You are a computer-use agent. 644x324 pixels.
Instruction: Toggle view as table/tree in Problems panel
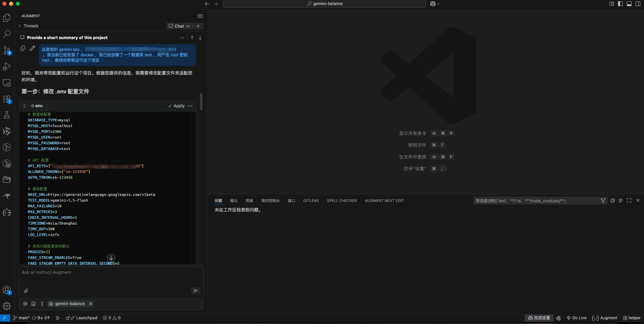[x=620, y=201]
